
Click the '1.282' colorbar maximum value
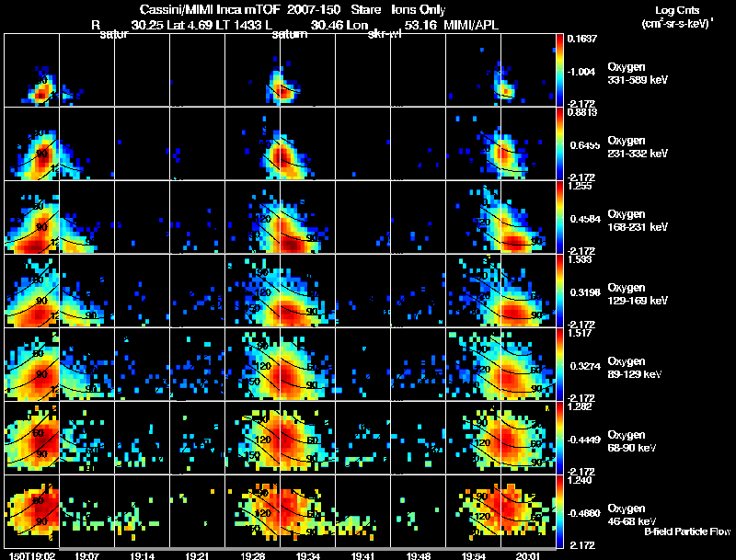(580, 406)
